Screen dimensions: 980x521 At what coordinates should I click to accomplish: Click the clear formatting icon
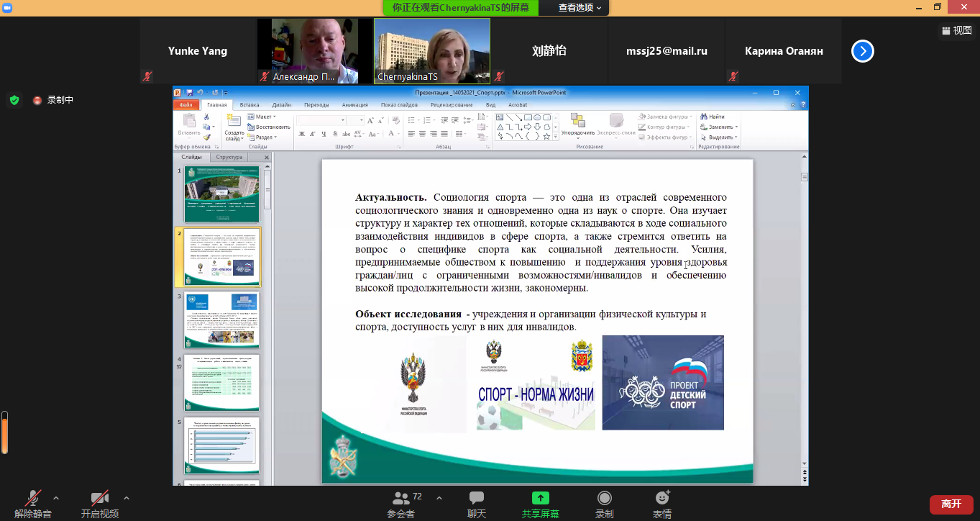point(396,119)
